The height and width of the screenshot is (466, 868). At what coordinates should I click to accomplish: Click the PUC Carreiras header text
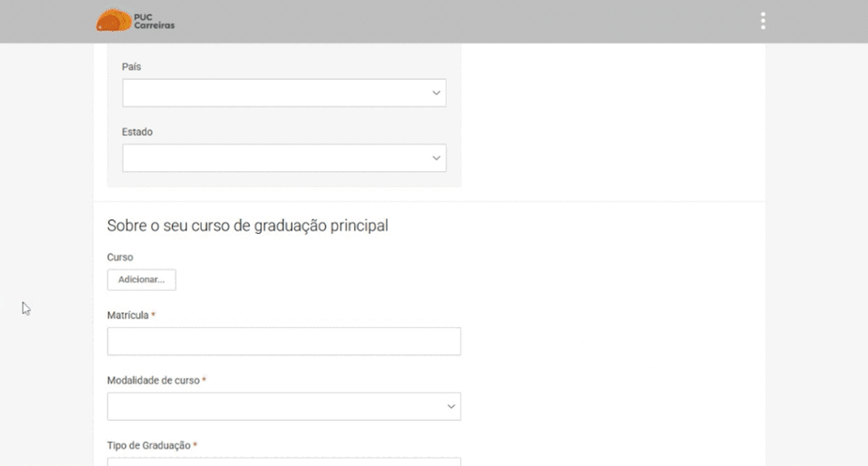click(x=153, y=21)
